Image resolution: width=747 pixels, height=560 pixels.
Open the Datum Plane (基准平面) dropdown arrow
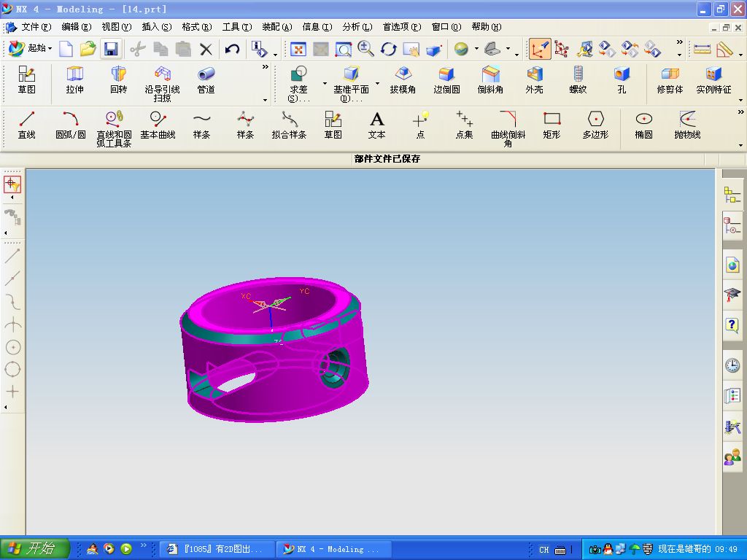pyautogui.click(x=377, y=84)
